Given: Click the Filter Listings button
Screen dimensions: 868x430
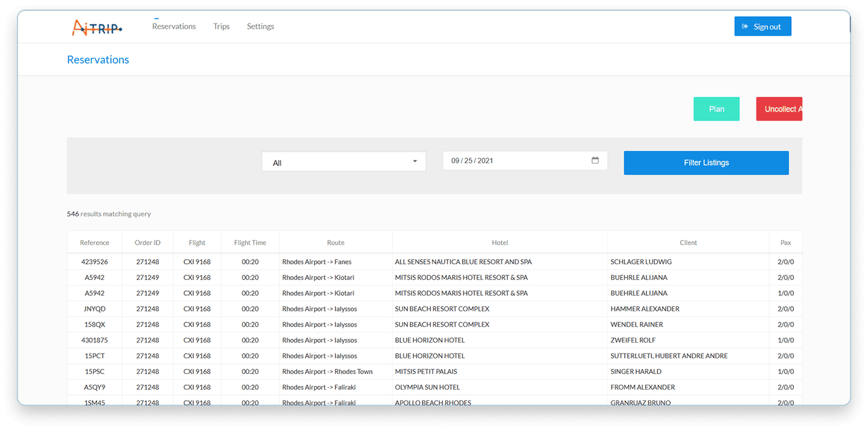Looking at the screenshot, I should (x=706, y=163).
